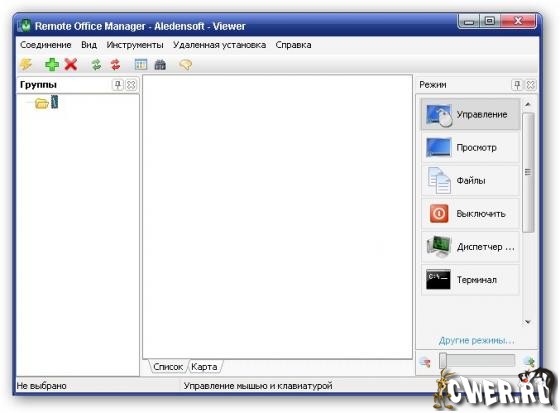Close the Режим panel
The width and height of the screenshot is (560, 413).
click(x=531, y=85)
